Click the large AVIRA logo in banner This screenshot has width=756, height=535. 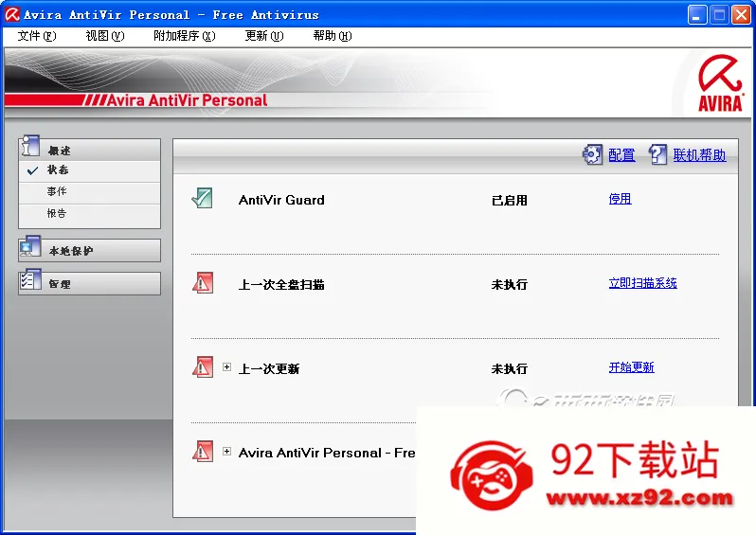[720, 84]
